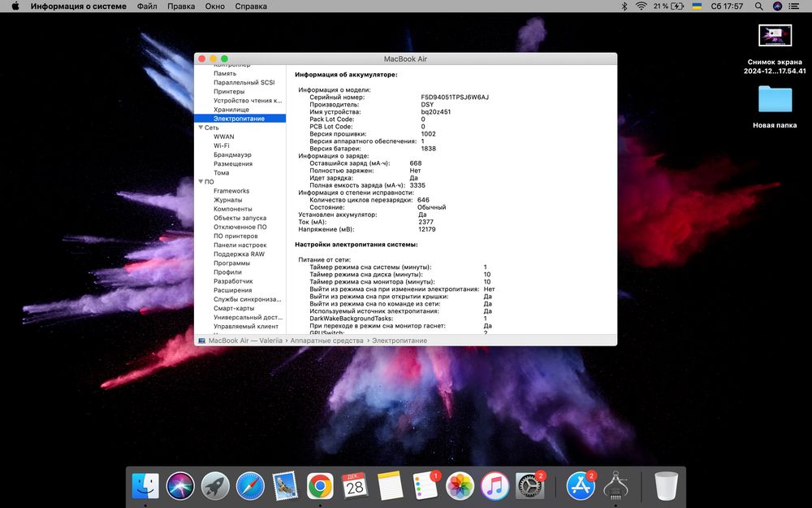Open the Trash in the Dock

[666, 486]
